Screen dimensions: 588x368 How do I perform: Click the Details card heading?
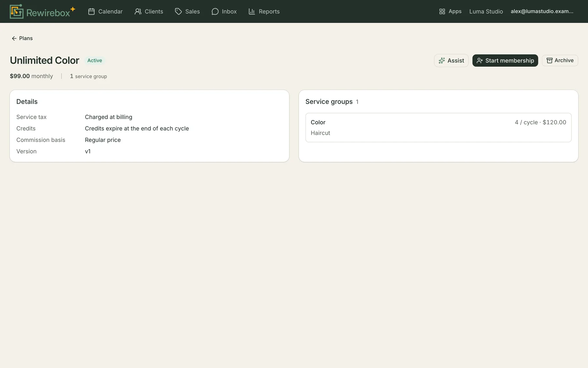[x=27, y=102]
